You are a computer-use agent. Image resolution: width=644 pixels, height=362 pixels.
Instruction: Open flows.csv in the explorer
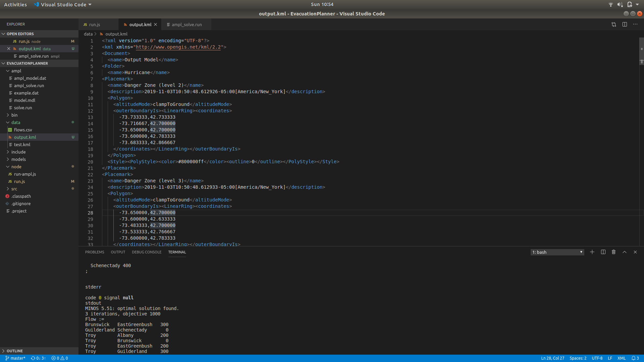pos(23,130)
